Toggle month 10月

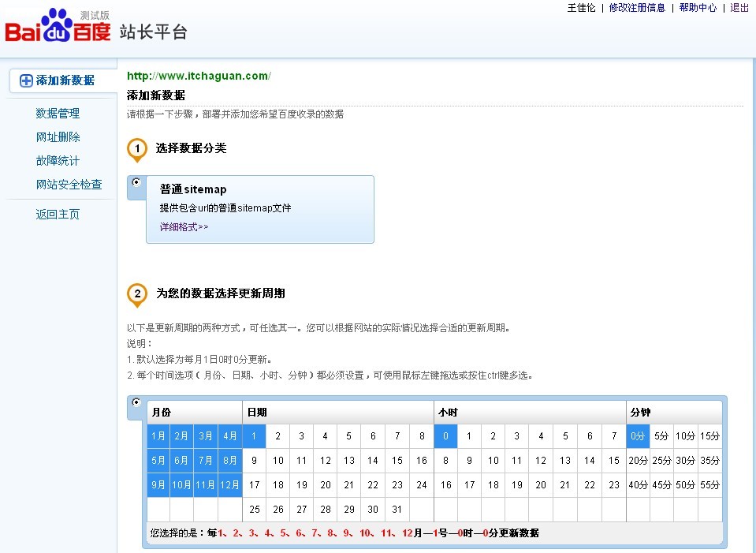[x=181, y=485]
